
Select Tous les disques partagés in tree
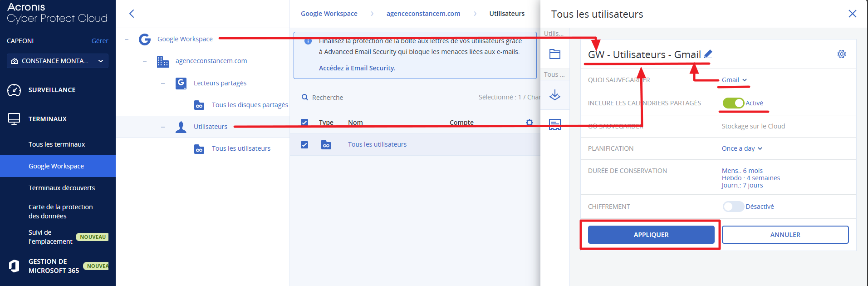(250, 105)
